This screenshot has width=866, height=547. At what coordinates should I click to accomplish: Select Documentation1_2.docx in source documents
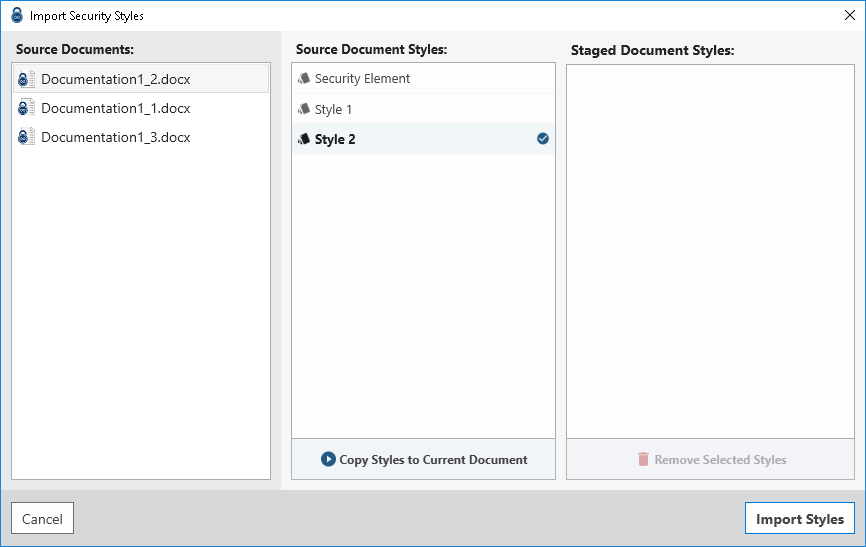click(x=115, y=79)
